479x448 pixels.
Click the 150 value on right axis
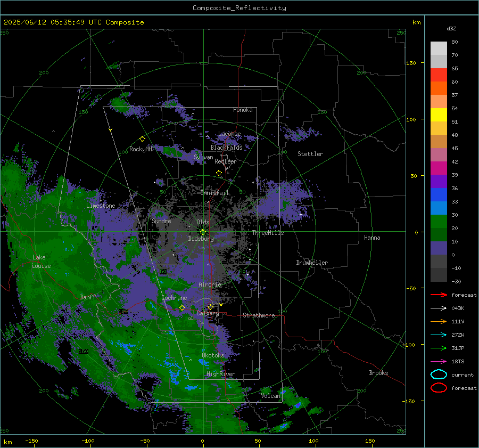point(411,63)
